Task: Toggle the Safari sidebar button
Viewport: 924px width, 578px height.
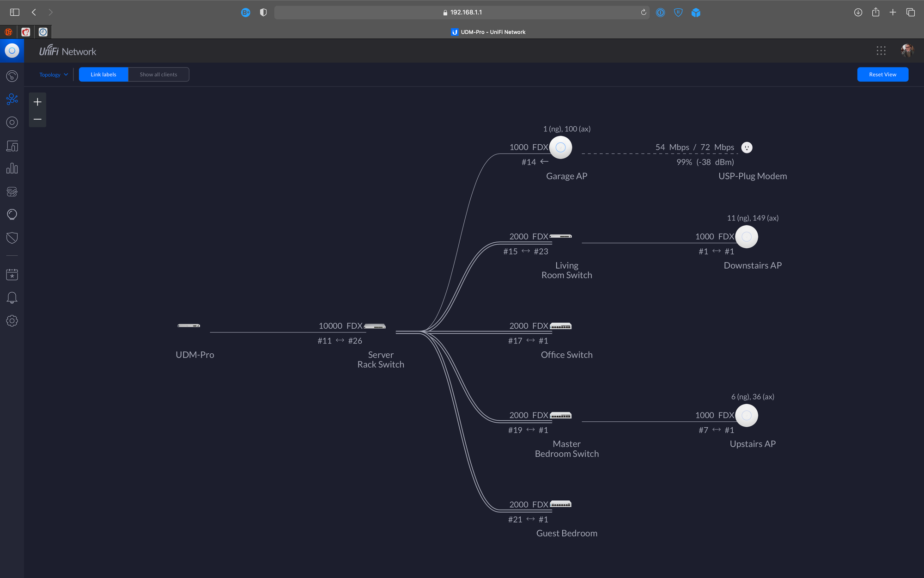Action: tap(15, 12)
